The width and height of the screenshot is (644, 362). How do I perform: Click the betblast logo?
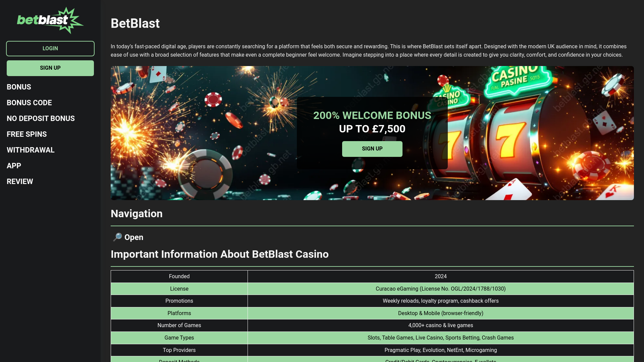tap(50, 20)
